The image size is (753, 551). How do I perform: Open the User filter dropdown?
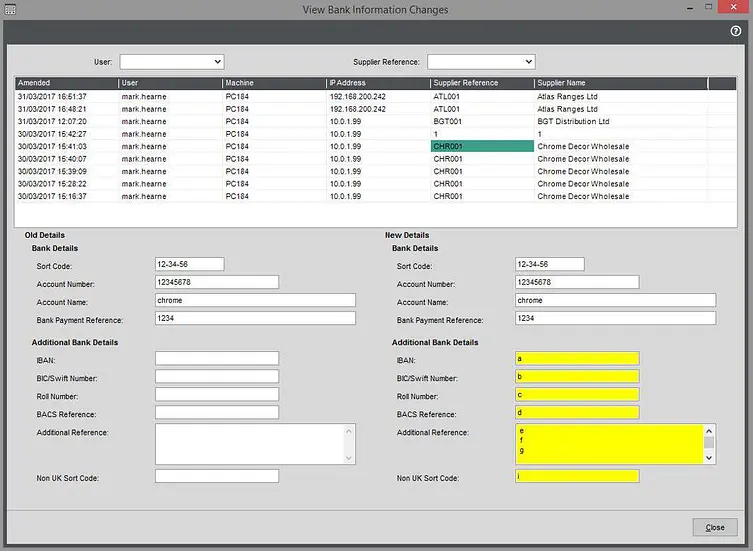click(172, 61)
